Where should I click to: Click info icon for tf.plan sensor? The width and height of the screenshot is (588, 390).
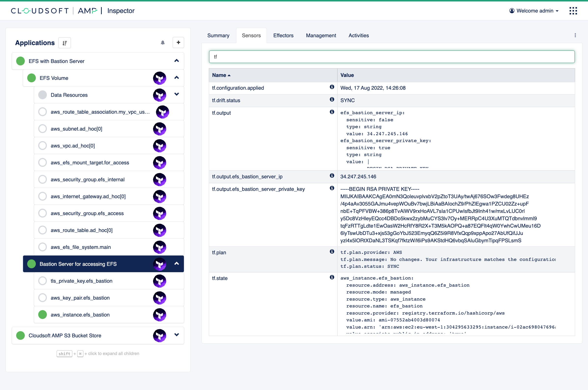click(x=332, y=251)
